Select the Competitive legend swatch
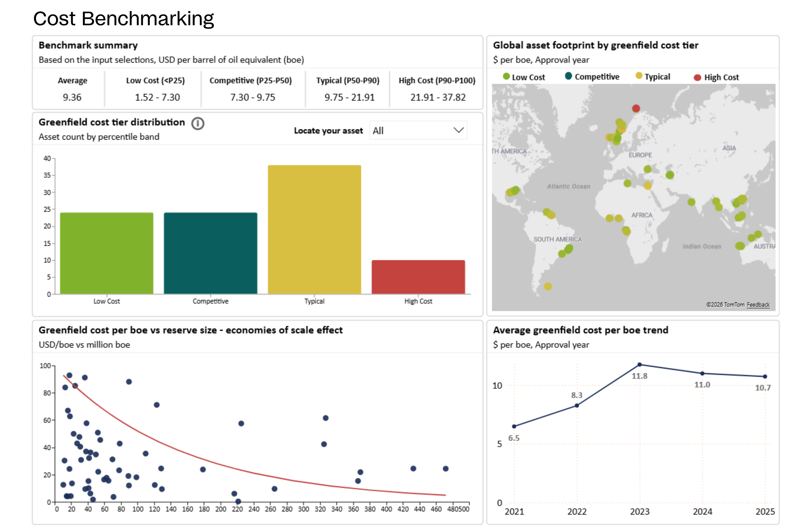This screenshot has height=528, width=812. [568, 76]
